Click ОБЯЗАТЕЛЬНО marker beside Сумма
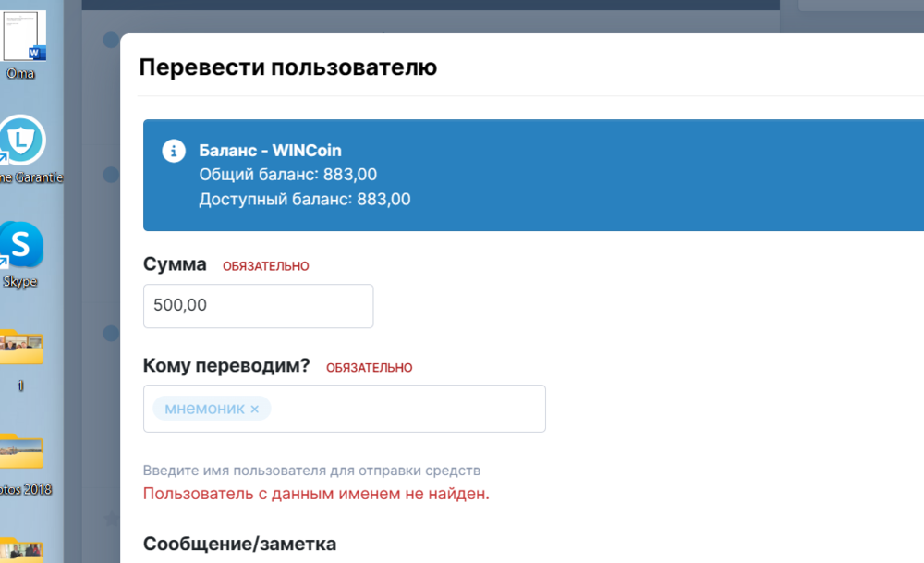This screenshot has width=924, height=563. point(265,266)
